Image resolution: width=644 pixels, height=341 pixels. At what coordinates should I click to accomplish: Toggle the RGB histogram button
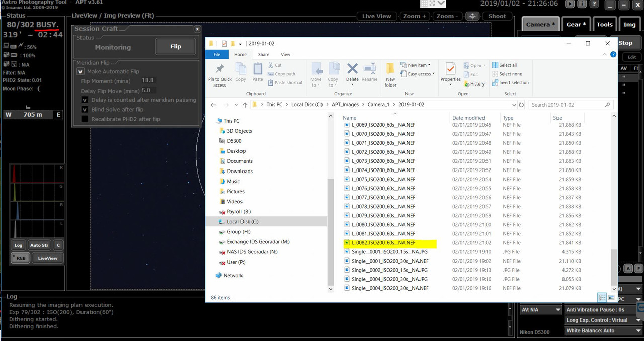tap(21, 258)
